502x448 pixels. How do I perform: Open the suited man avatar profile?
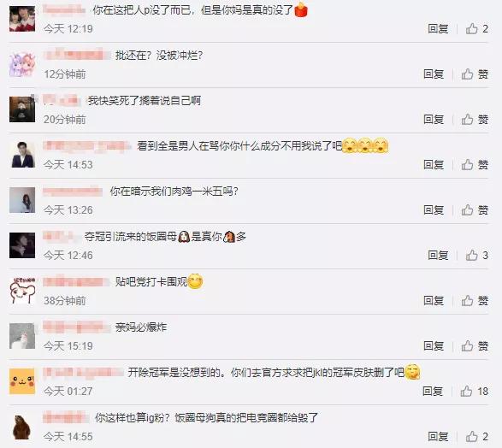pos(22,155)
